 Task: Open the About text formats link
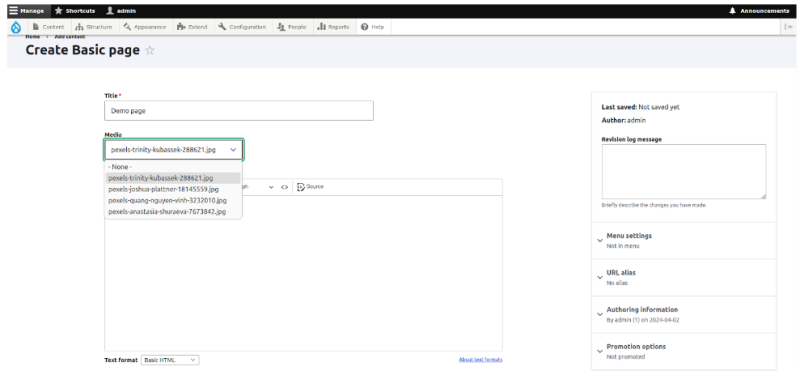pyautogui.click(x=481, y=360)
